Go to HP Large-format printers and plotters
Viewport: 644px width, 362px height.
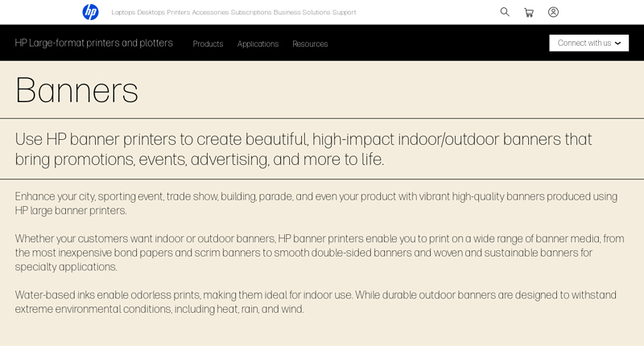pos(94,43)
